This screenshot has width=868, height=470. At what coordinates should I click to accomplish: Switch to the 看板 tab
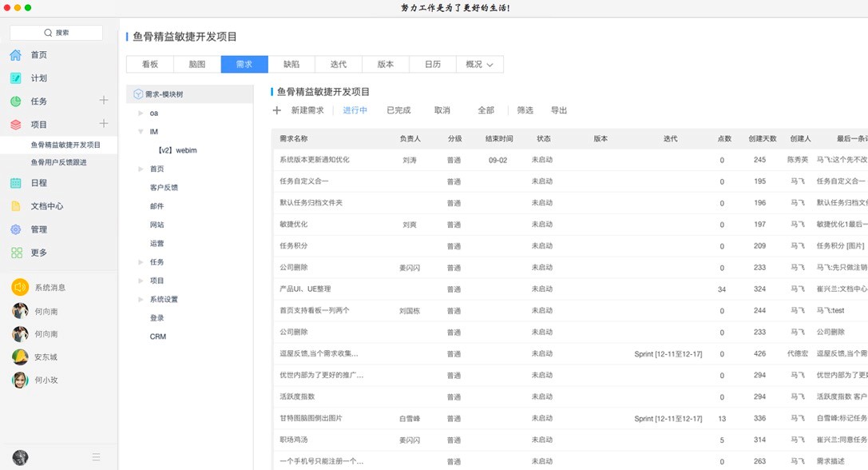[149, 65]
